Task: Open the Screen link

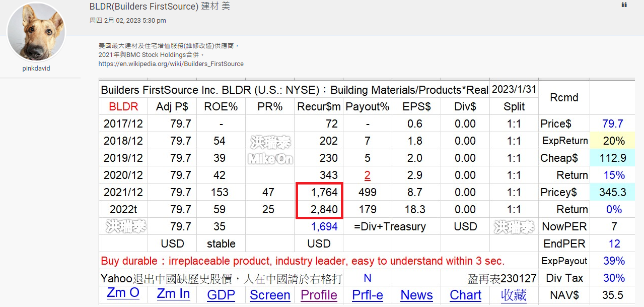Action: [270, 295]
